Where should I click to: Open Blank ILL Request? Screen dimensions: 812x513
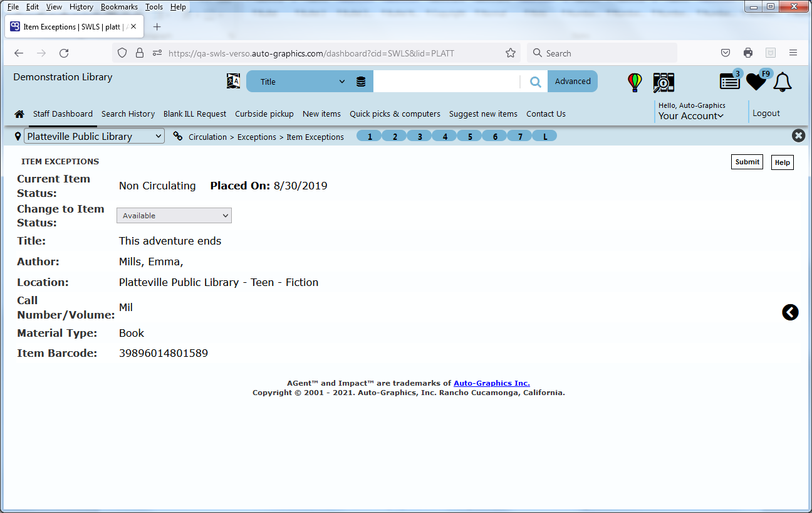point(195,114)
